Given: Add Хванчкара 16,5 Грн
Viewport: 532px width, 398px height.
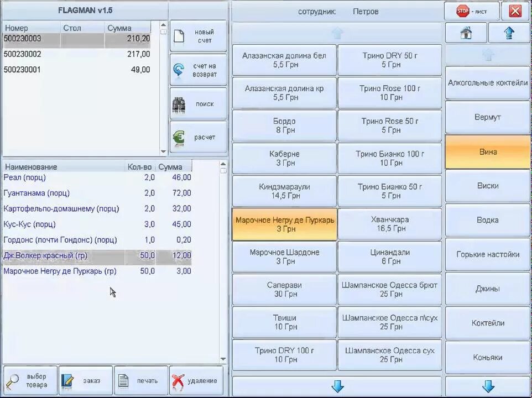Looking at the screenshot, I should 390,224.
